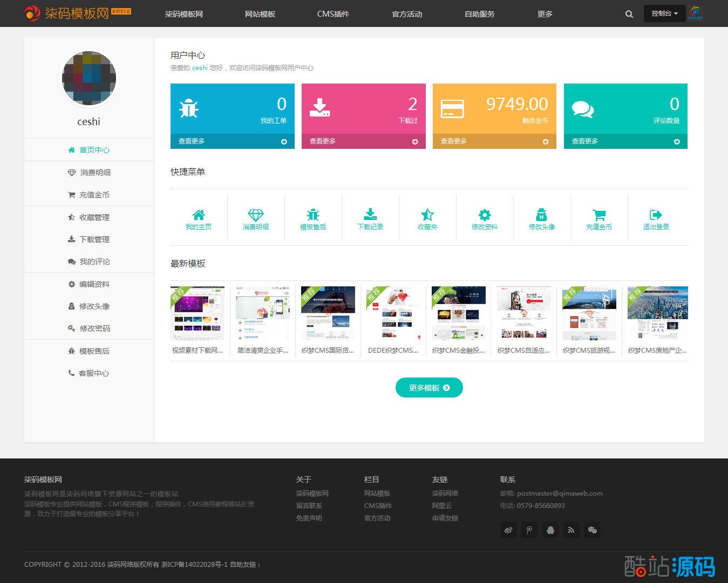Click the 更多模板 button
The width and height of the screenshot is (728, 583).
click(x=429, y=388)
